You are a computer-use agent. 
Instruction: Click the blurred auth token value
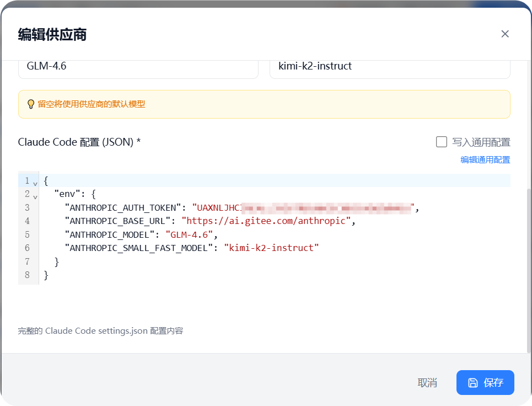click(303, 207)
